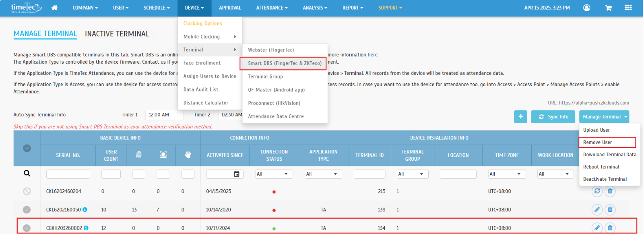Open the Connection Status filter dropdown
The width and height of the screenshot is (644, 234).
tap(274, 174)
